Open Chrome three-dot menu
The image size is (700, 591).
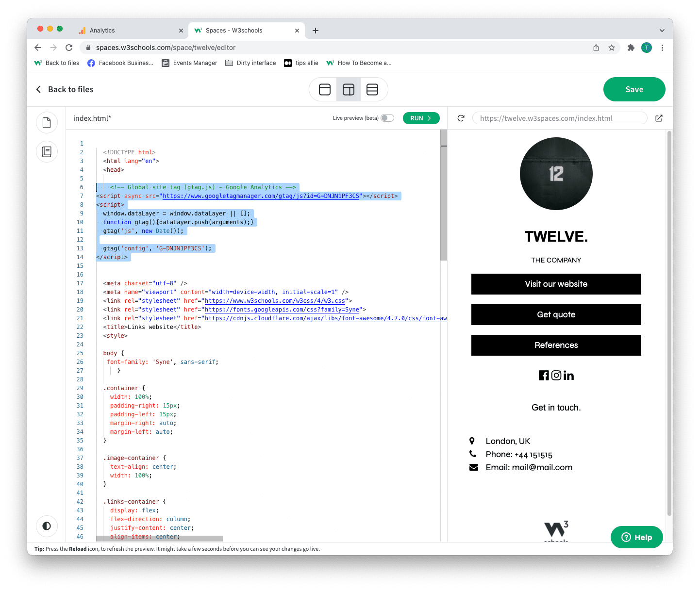pyautogui.click(x=662, y=48)
